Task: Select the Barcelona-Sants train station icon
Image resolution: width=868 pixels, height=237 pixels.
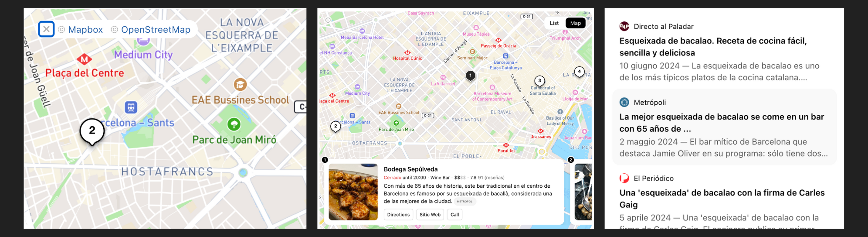Action: click(x=131, y=107)
